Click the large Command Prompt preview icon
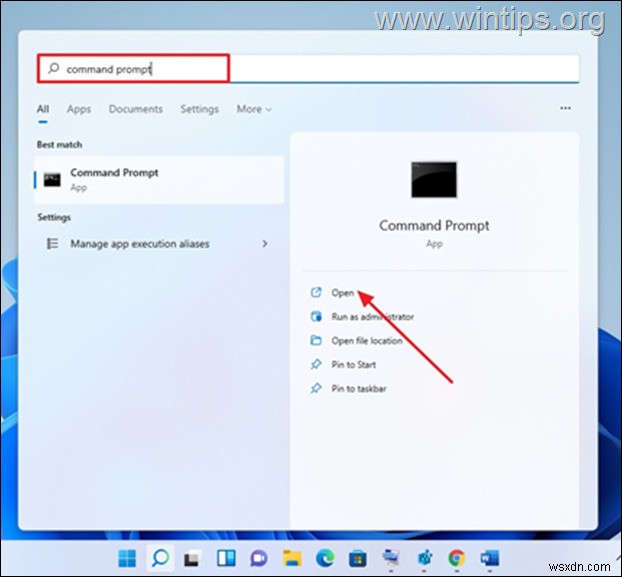 pyautogui.click(x=434, y=179)
